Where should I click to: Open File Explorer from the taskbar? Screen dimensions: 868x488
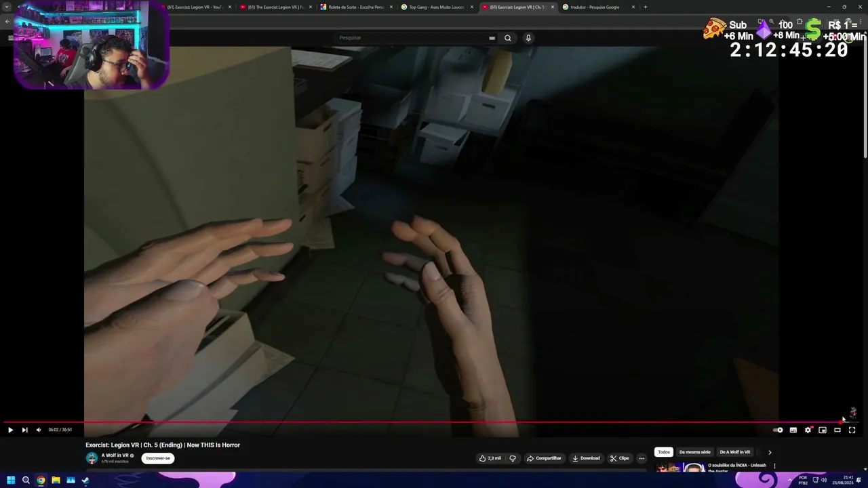click(x=56, y=480)
